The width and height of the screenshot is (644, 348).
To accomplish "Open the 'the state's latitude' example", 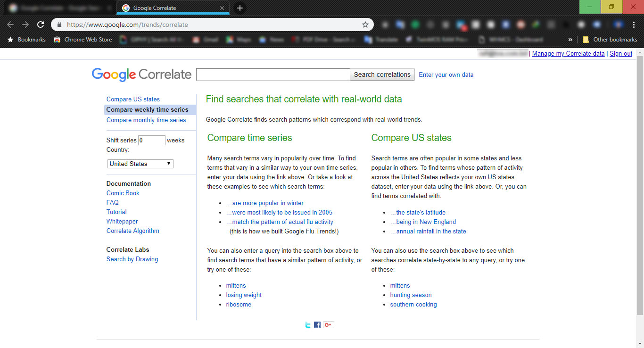I will [x=418, y=212].
